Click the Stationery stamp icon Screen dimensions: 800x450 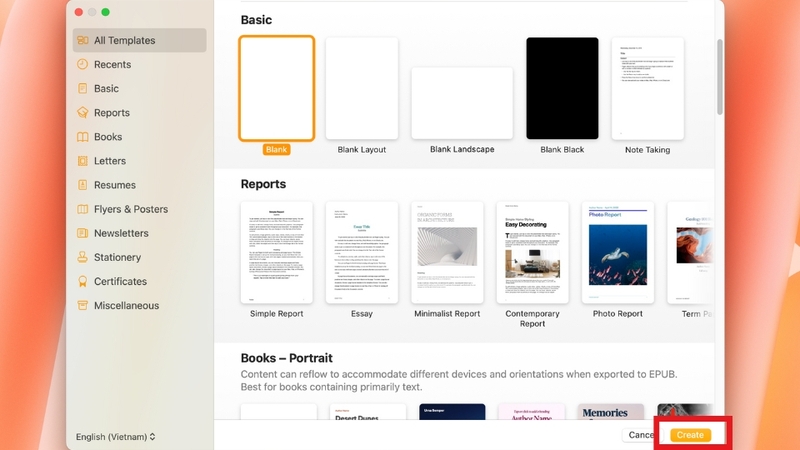click(83, 257)
